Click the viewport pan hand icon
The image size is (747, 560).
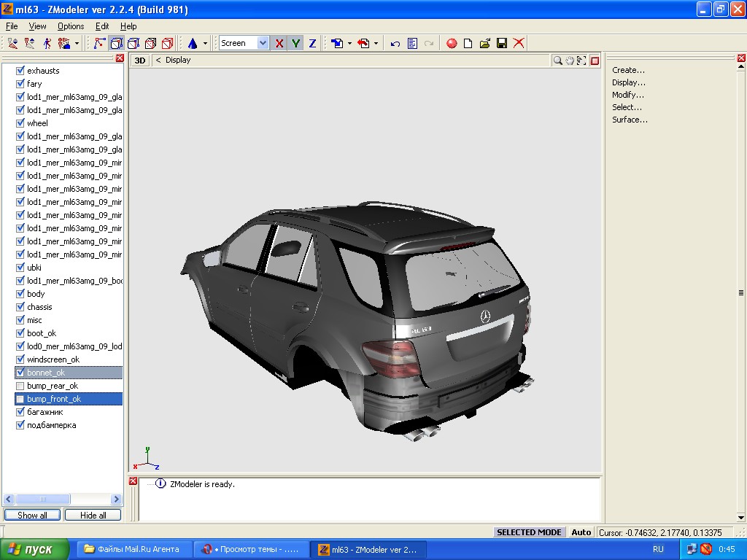tap(569, 61)
